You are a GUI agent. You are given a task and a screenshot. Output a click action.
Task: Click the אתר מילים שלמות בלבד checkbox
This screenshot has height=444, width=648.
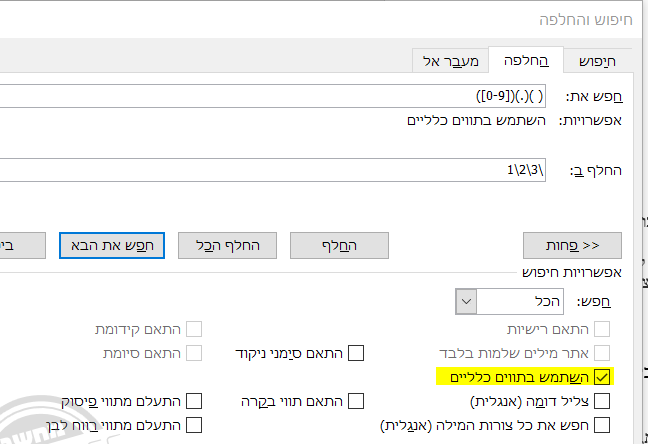602,353
